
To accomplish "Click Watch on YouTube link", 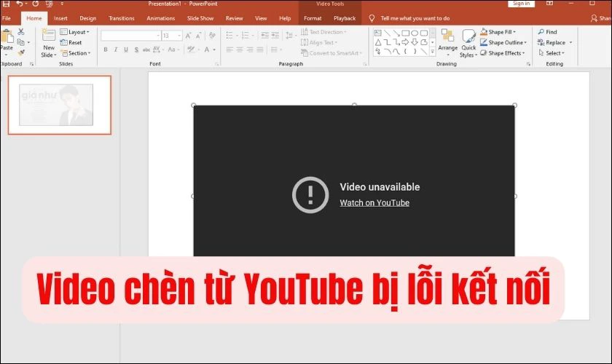I will [374, 203].
